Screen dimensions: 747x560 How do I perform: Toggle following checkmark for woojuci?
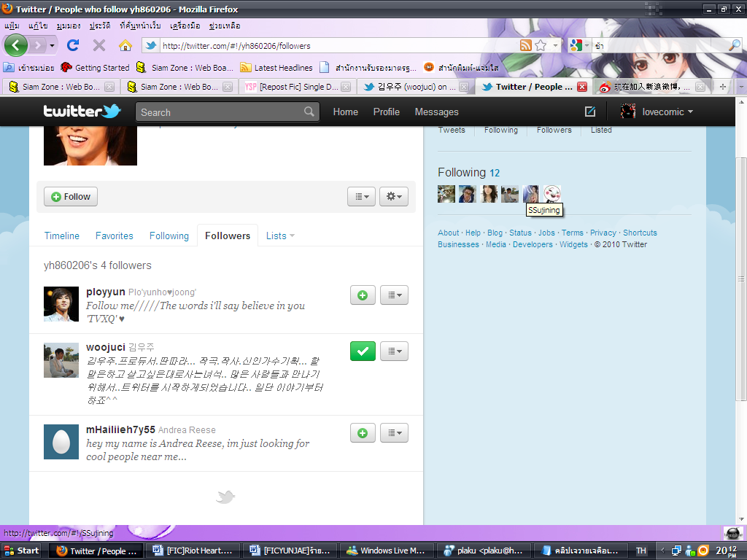pyautogui.click(x=363, y=351)
